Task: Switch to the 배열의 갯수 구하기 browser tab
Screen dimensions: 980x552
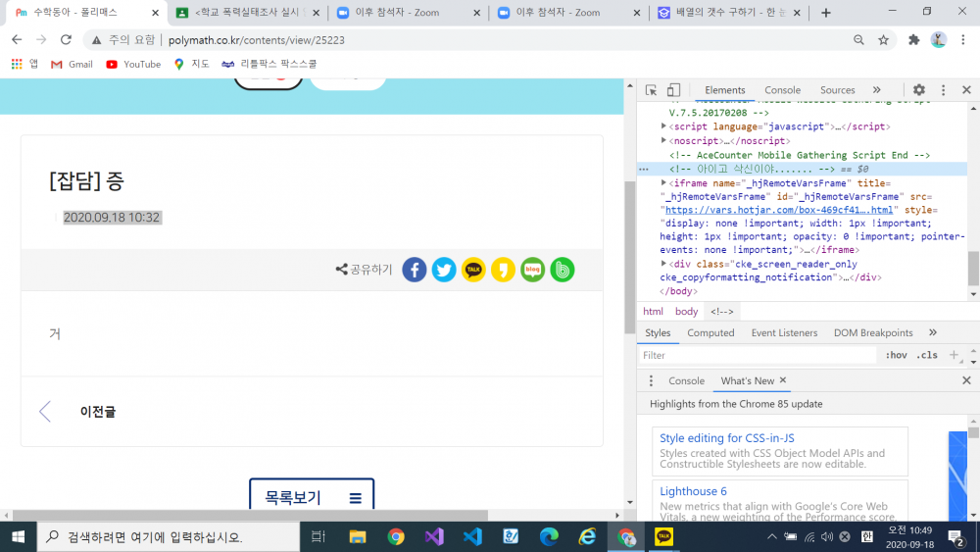Action: point(729,13)
